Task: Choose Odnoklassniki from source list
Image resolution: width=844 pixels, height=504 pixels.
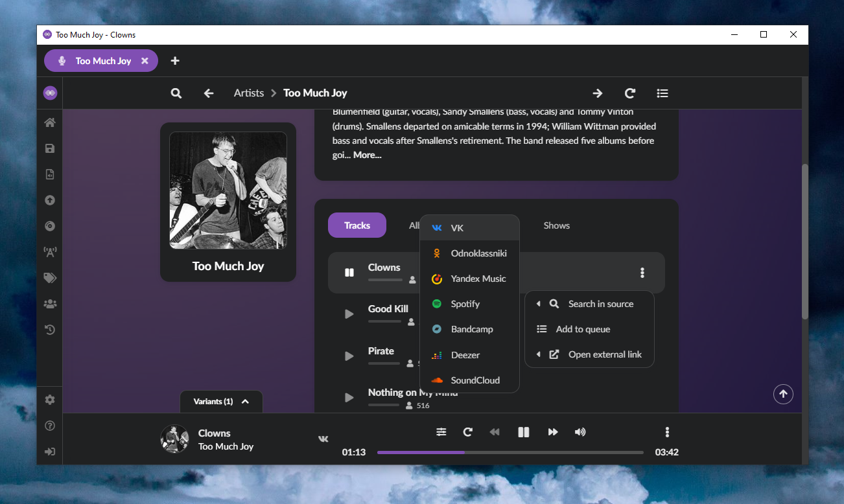Action: pyautogui.click(x=470, y=253)
